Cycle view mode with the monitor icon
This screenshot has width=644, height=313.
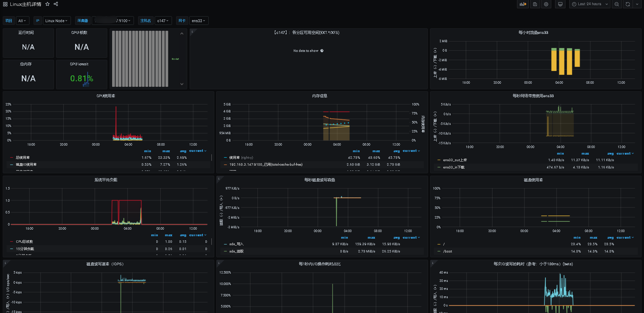point(560,4)
